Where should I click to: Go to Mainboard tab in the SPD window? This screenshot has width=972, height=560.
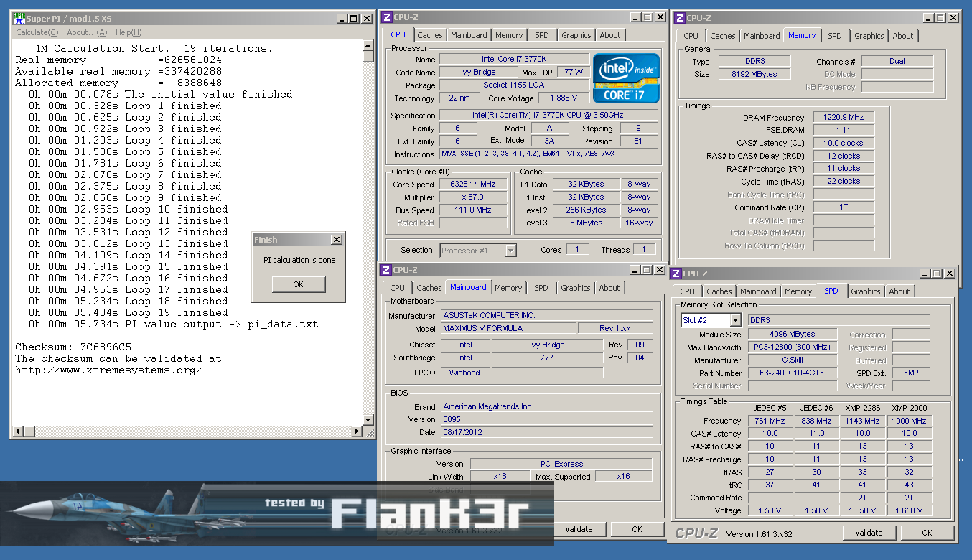(758, 291)
